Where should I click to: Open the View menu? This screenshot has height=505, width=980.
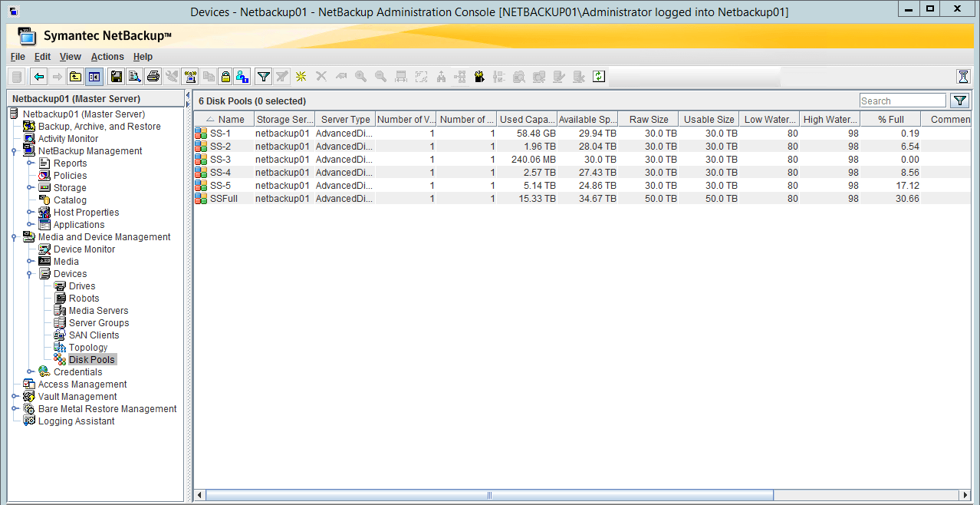pyautogui.click(x=70, y=56)
